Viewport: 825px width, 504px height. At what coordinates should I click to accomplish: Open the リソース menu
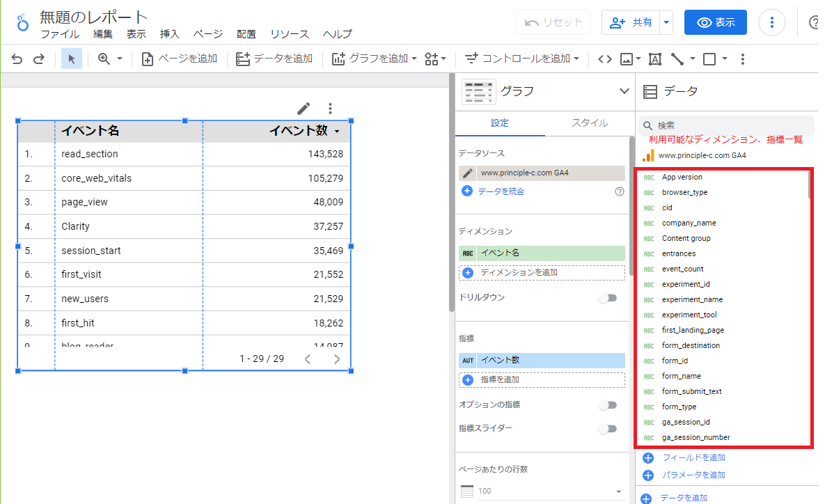290,34
